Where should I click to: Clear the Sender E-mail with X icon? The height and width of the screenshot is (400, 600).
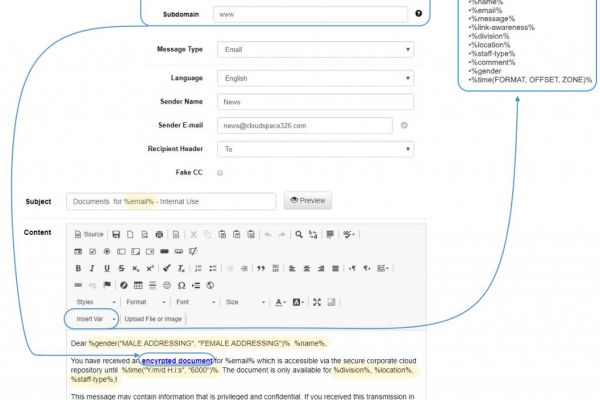[x=404, y=125]
